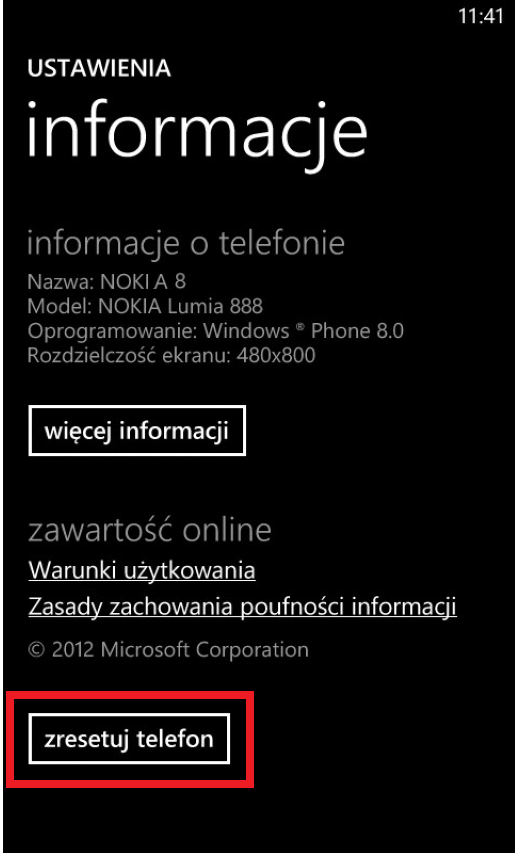The width and height of the screenshot is (515, 853).
Task: Click the red highlight frame around reset
Action: (x=130, y=739)
